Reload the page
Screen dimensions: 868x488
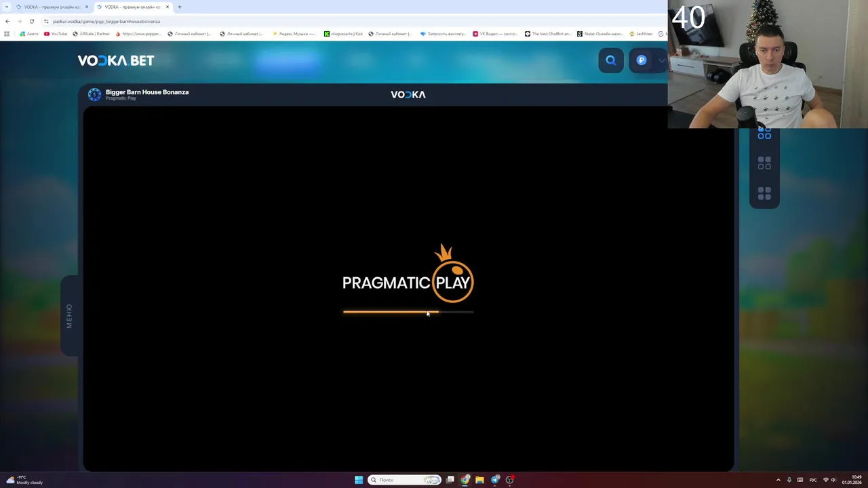click(x=32, y=21)
